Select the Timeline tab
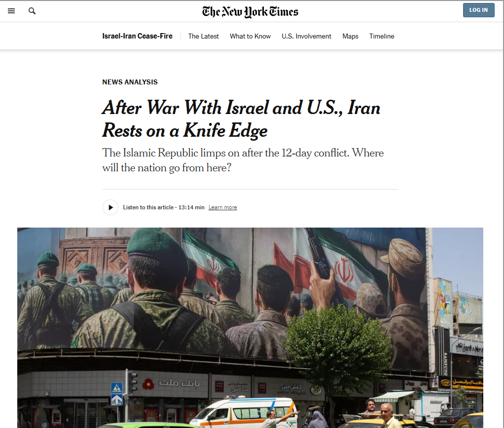The width and height of the screenshot is (504, 428). tap(382, 37)
